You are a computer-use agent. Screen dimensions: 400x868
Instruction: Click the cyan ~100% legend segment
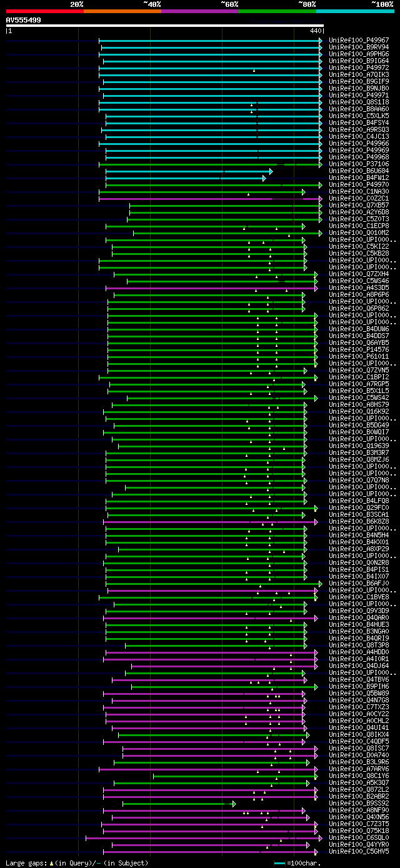[355, 11]
